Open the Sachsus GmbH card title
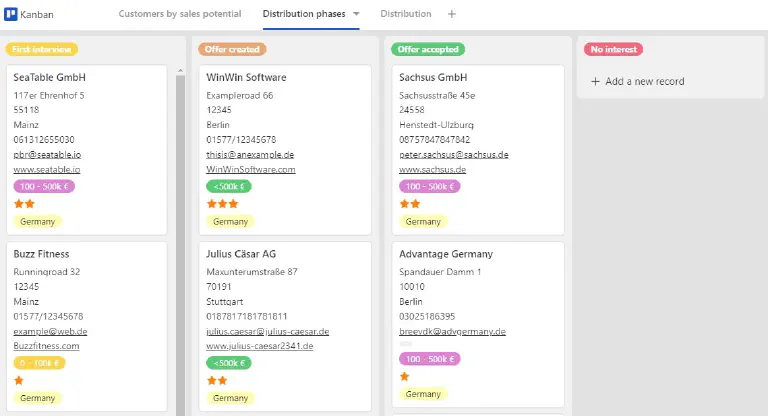 pos(433,77)
